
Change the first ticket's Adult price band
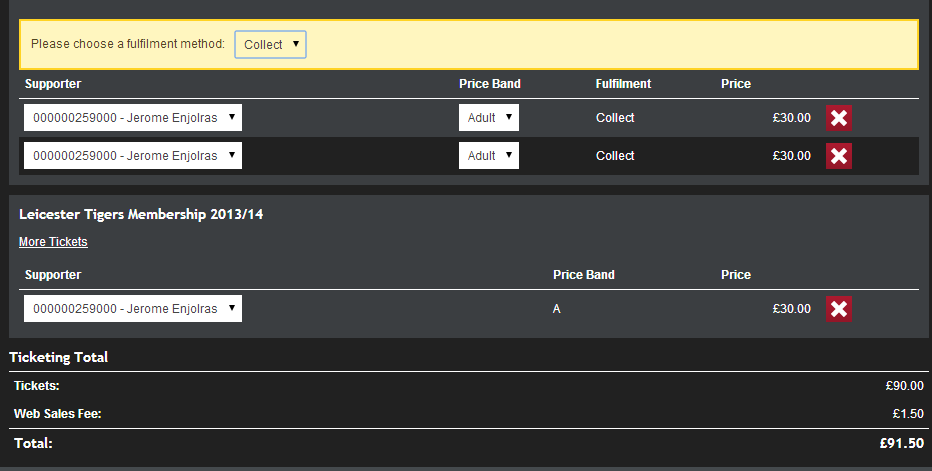click(489, 118)
